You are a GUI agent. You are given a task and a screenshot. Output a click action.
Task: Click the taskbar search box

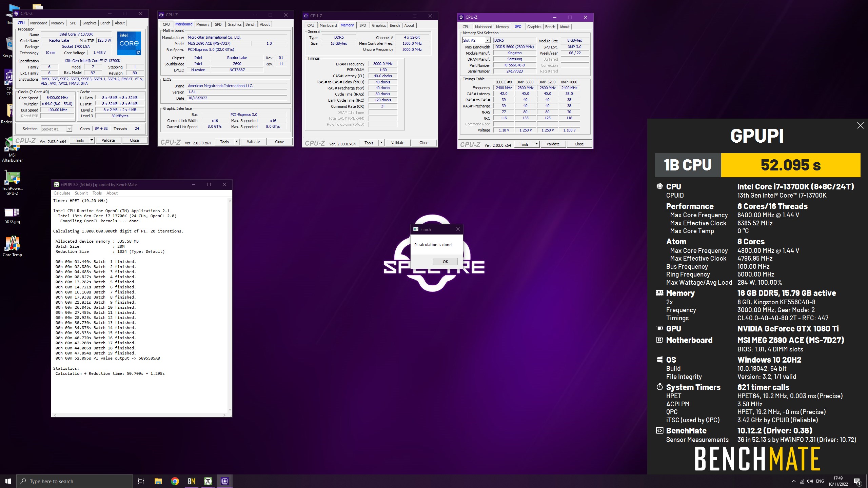(75, 481)
